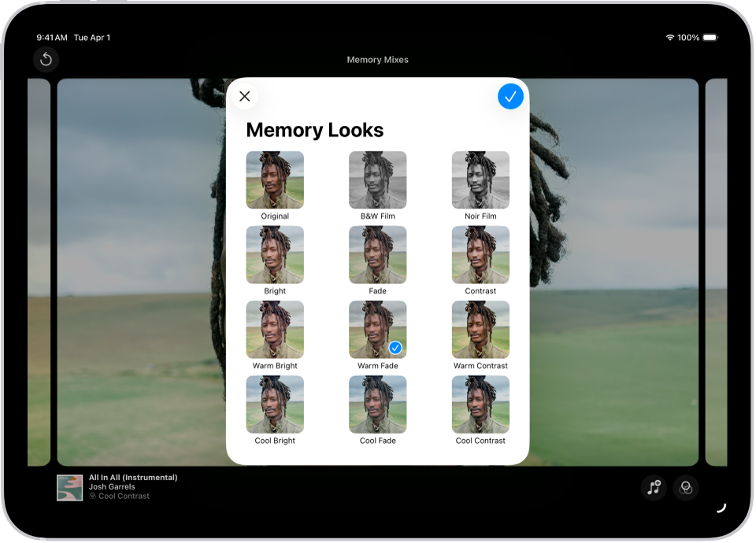Tap the battery indicator in the status bar
Screen dimensions: 756x543
711,37
